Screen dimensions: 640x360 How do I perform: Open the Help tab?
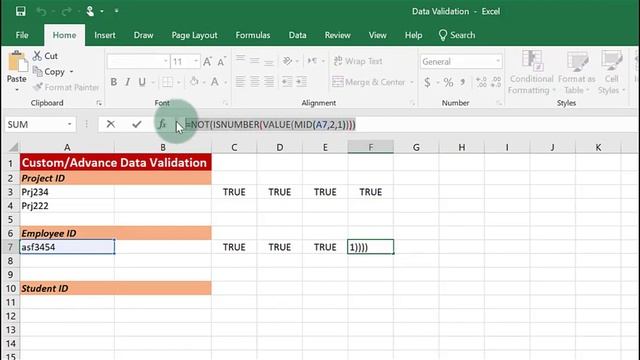pos(413,35)
